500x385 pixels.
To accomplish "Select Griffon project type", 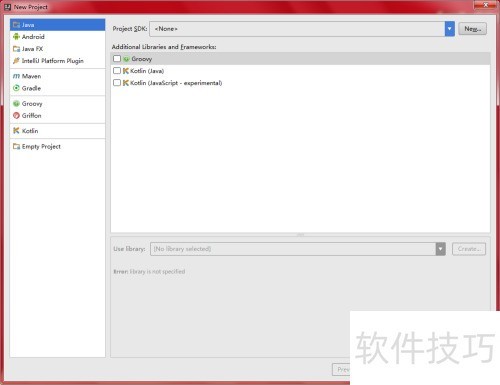I will click(x=58, y=116).
